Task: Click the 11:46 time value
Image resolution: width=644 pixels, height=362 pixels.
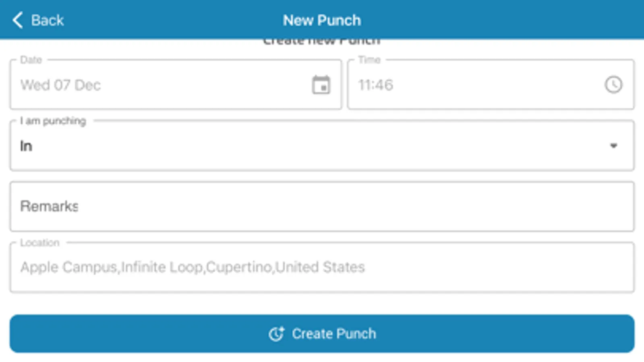Action: [375, 85]
